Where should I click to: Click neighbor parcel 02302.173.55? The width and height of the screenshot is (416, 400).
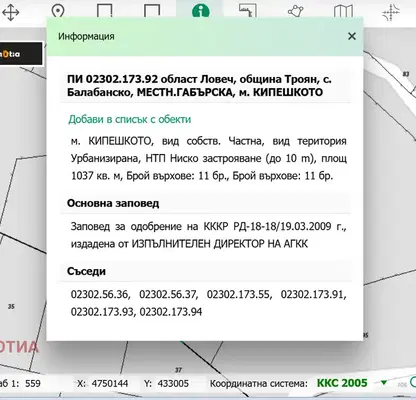239,294
